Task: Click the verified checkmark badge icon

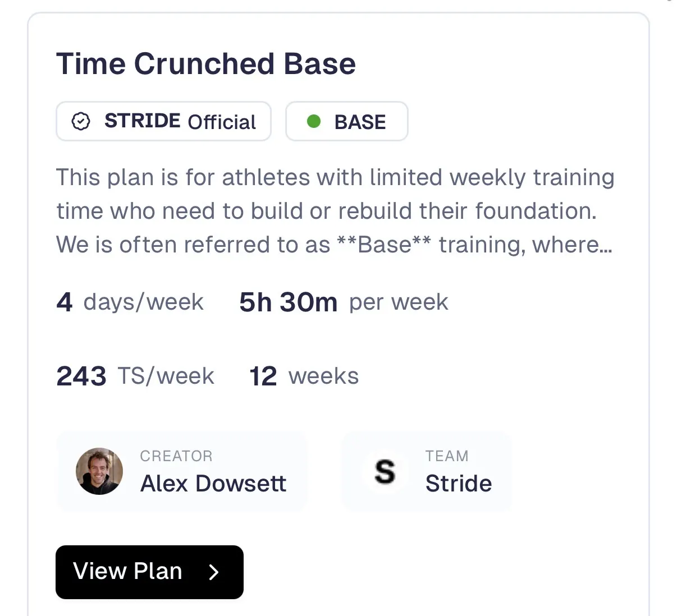Action: (81, 121)
